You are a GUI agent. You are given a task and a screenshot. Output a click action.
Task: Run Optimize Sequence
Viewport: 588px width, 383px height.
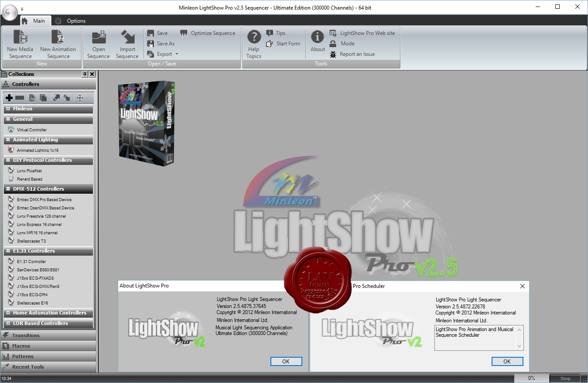(208, 33)
